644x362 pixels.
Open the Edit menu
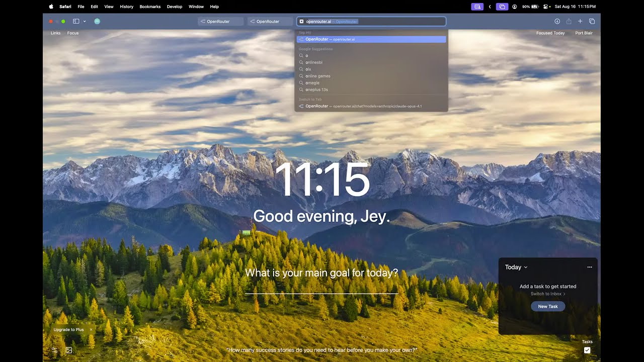pos(95,7)
